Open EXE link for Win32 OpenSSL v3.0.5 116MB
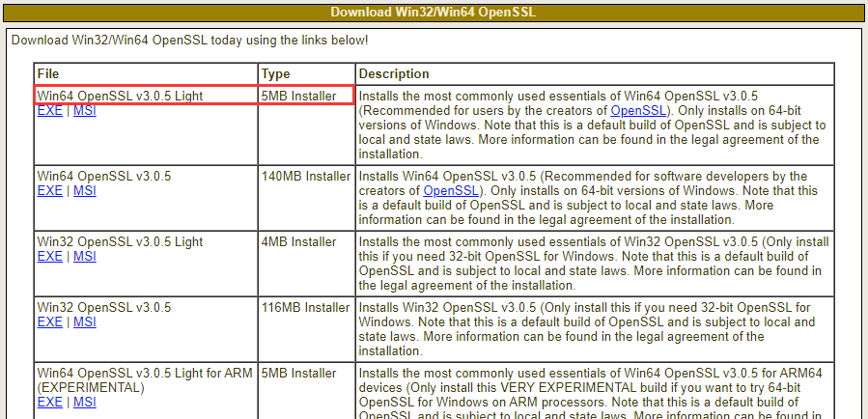This screenshot has width=868, height=419. click(x=50, y=321)
